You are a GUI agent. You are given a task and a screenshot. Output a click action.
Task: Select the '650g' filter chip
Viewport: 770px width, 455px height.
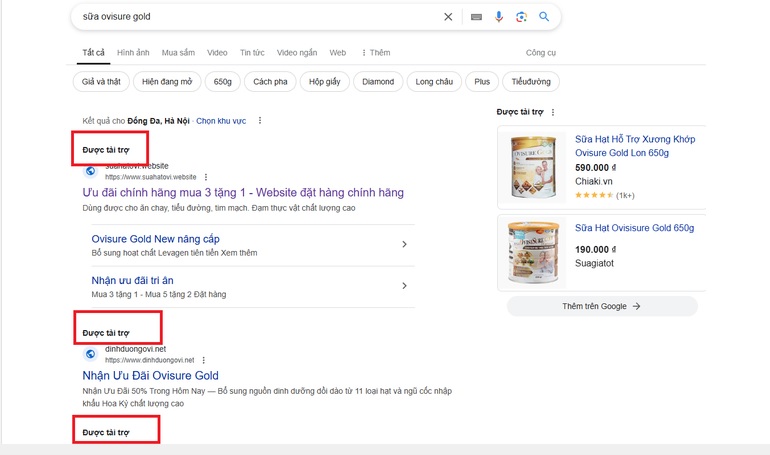[222, 81]
